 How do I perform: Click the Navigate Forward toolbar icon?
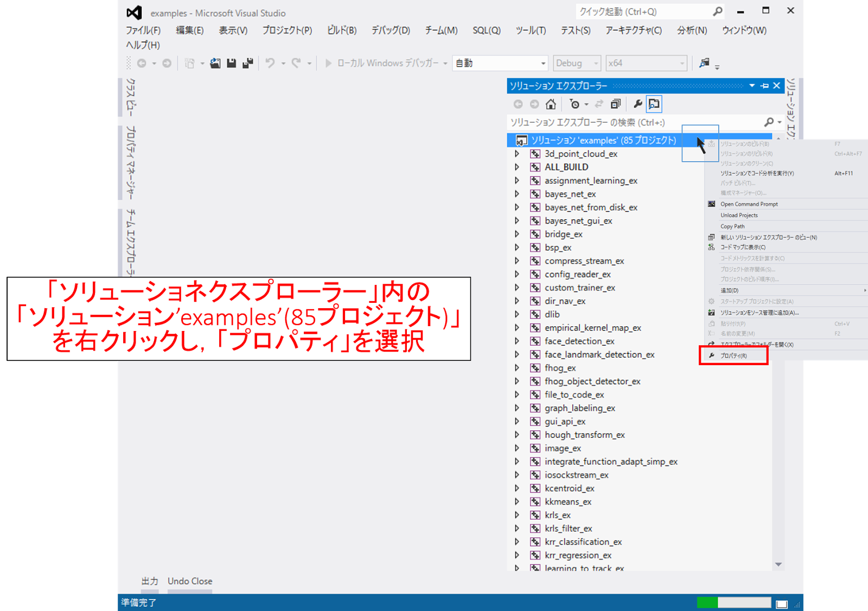(x=167, y=63)
